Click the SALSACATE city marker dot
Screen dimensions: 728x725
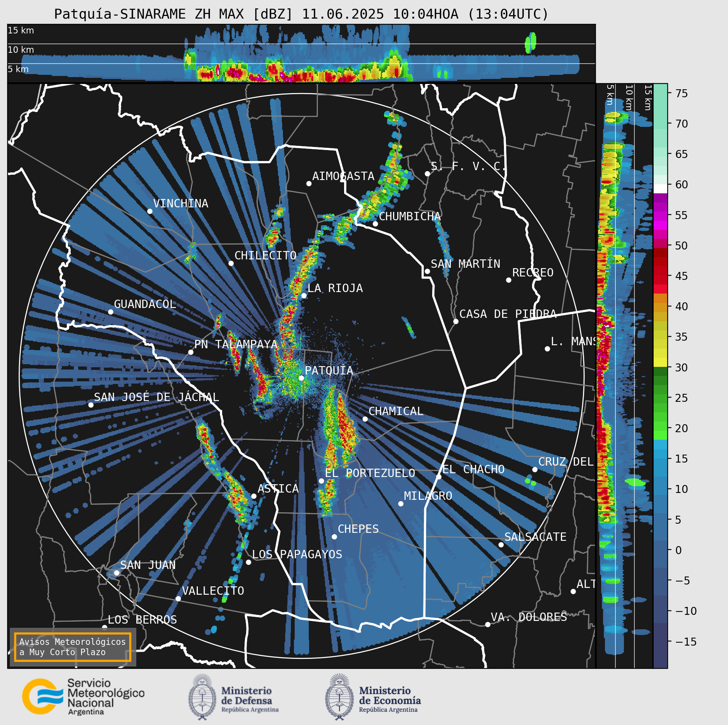(x=501, y=545)
